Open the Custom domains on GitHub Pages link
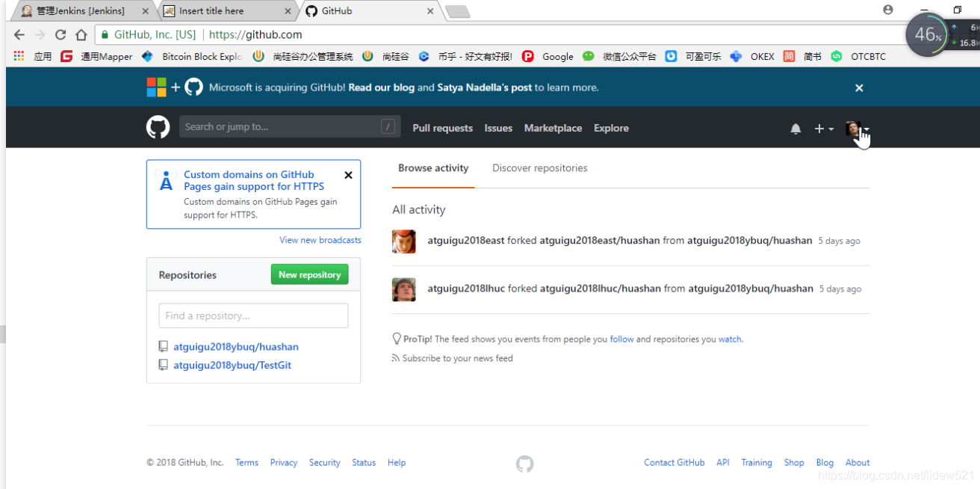 pos(254,180)
